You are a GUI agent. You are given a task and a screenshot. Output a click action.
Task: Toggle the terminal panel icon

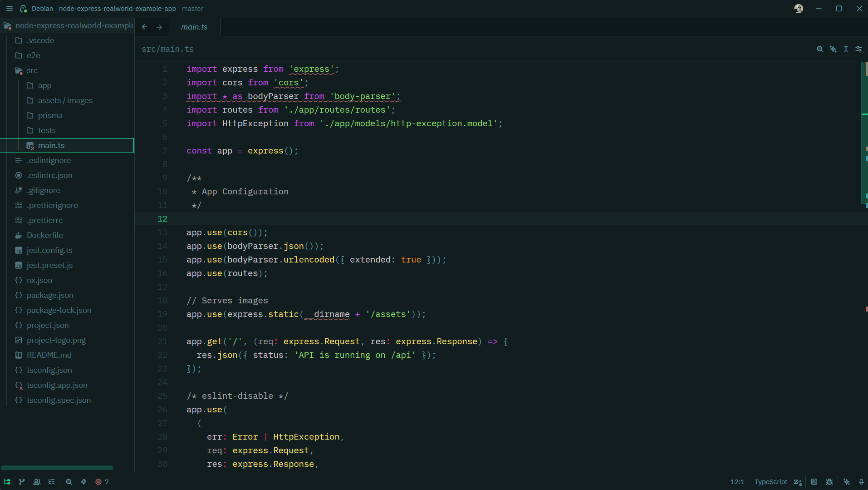pos(814,482)
